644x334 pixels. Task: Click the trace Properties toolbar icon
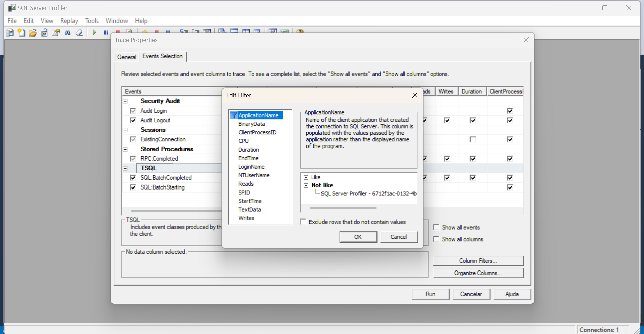56,33
